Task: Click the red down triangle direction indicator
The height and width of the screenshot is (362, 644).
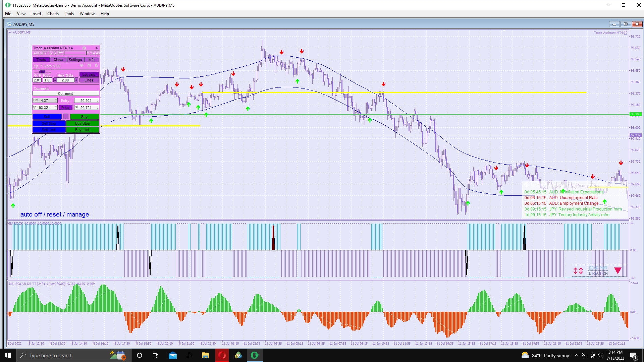Action: click(618, 270)
